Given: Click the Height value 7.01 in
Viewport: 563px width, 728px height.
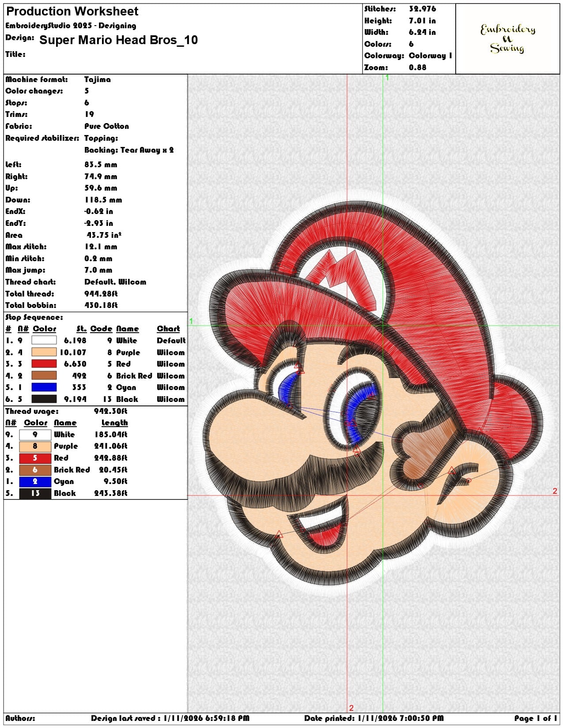Looking at the screenshot, I should click(x=423, y=21).
